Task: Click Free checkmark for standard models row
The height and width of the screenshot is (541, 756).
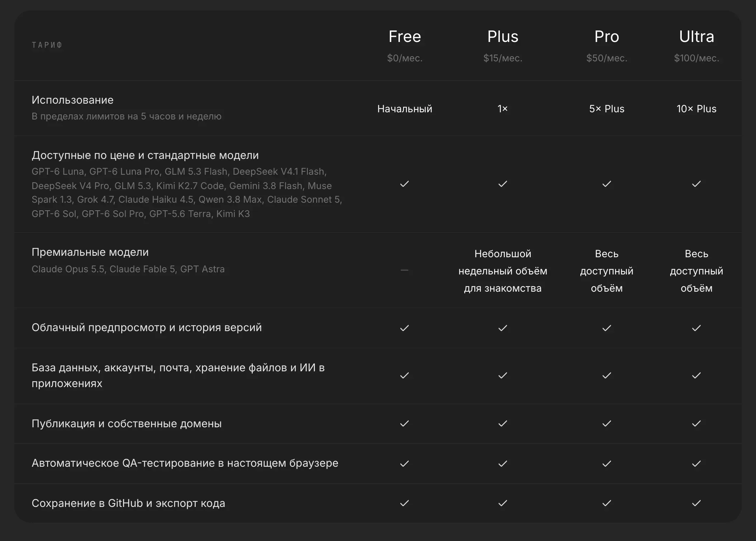Action: tap(405, 184)
